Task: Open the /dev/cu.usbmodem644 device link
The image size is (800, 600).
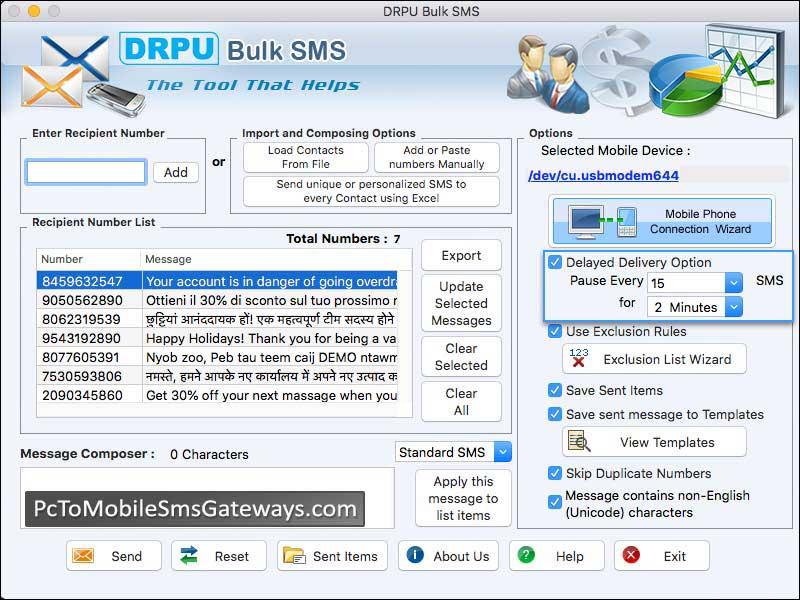Action: pos(603,176)
